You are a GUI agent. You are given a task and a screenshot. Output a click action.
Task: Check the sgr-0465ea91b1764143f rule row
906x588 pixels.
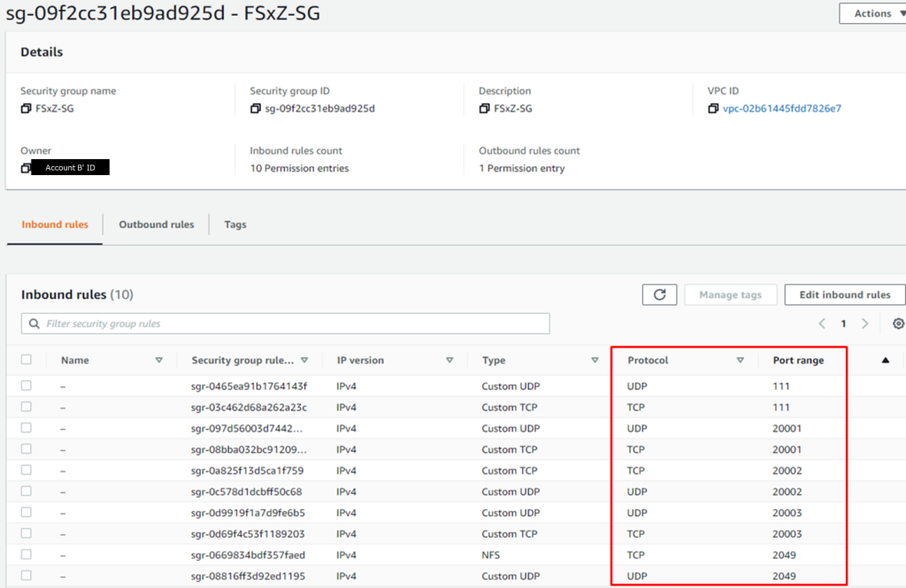[x=26, y=386]
